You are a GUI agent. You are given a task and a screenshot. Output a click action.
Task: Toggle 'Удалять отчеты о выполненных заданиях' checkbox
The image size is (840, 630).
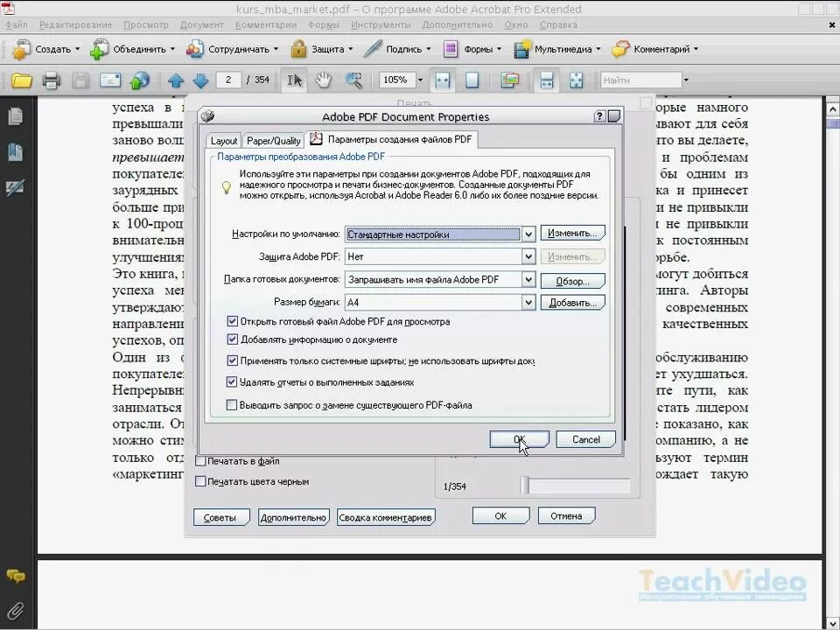coord(231,382)
